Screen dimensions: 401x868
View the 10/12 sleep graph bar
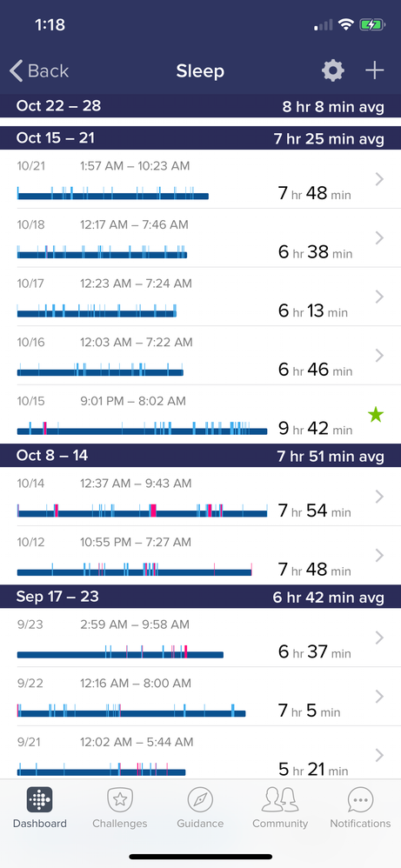pos(135,569)
